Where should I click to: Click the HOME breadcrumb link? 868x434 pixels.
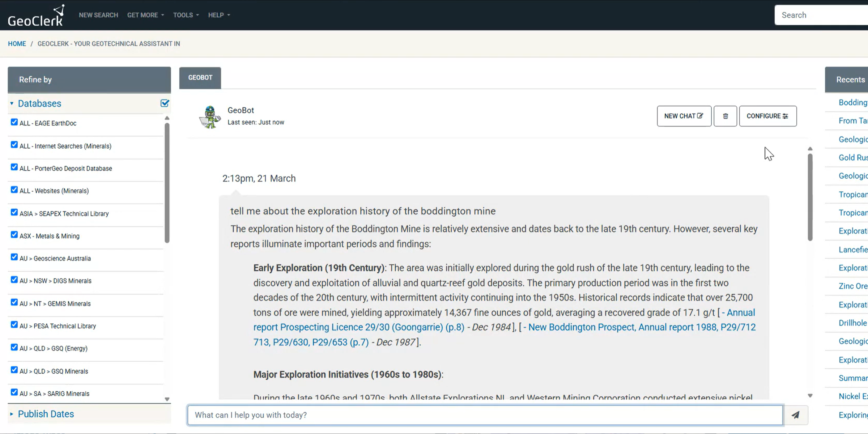17,44
